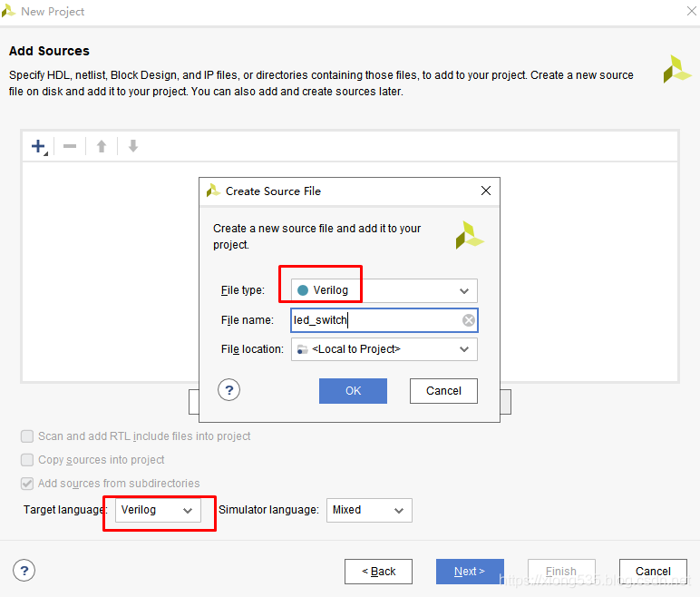700x597 pixels.
Task: Click the Add Sources heading text
Action: pyautogui.click(x=49, y=51)
